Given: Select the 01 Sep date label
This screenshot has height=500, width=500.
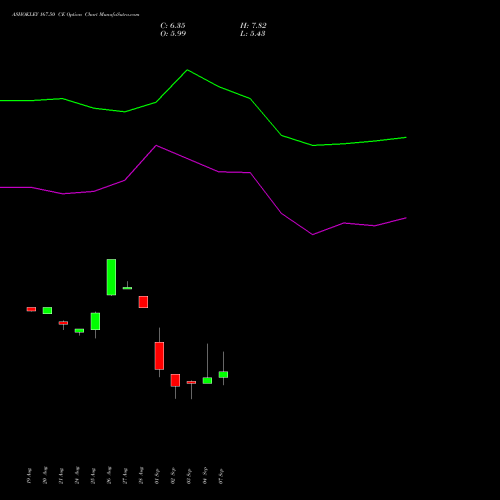Looking at the screenshot, I should coord(157,476).
